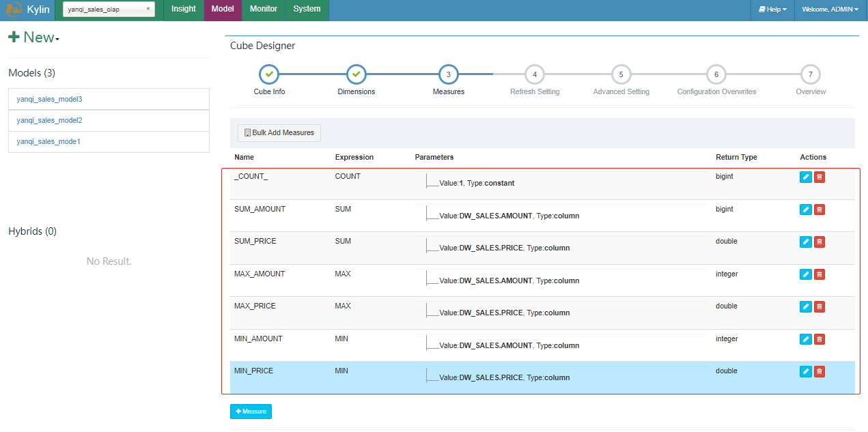The image size is (868, 432).
Task: Delete the _COUNT_ measure
Action: [x=820, y=177]
